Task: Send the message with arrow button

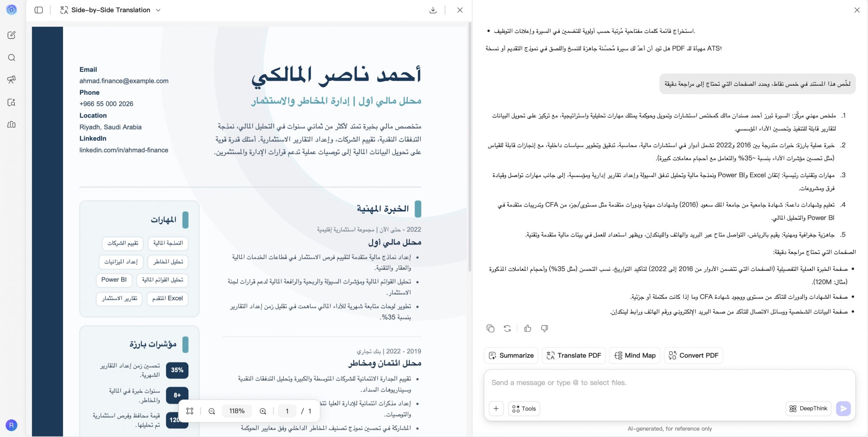Action: click(843, 409)
